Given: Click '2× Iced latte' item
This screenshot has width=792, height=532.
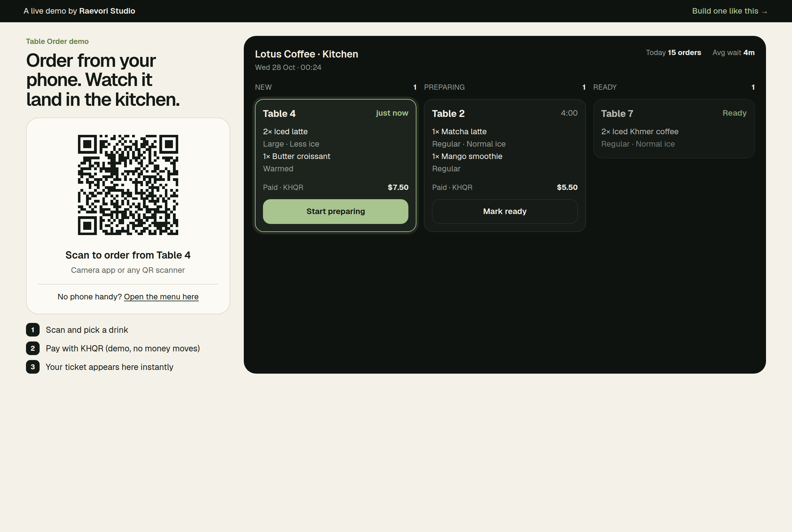Looking at the screenshot, I should pyautogui.click(x=285, y=132).
